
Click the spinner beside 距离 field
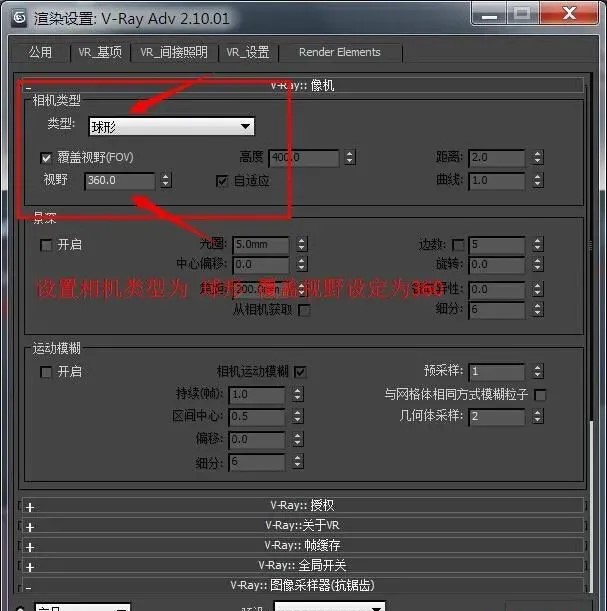click(538, 158)
